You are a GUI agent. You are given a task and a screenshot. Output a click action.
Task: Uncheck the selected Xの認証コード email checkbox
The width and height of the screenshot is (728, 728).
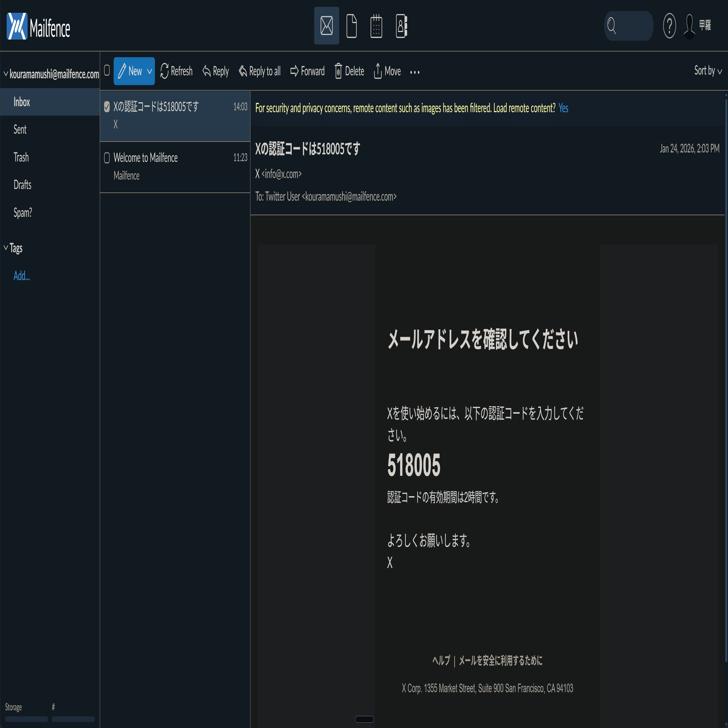point(107,107)
